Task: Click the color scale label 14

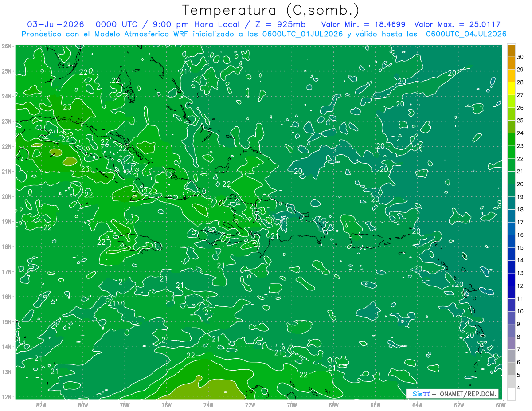Action: point(520,260)
